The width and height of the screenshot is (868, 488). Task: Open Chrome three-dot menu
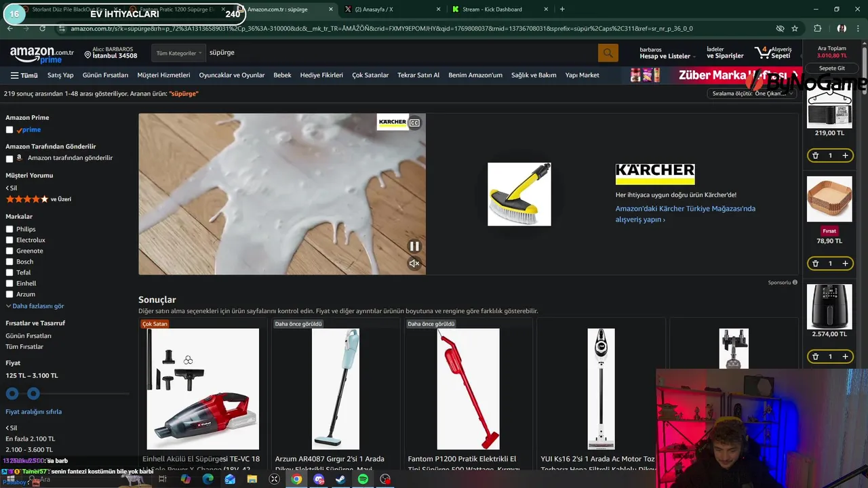point(858,28)
